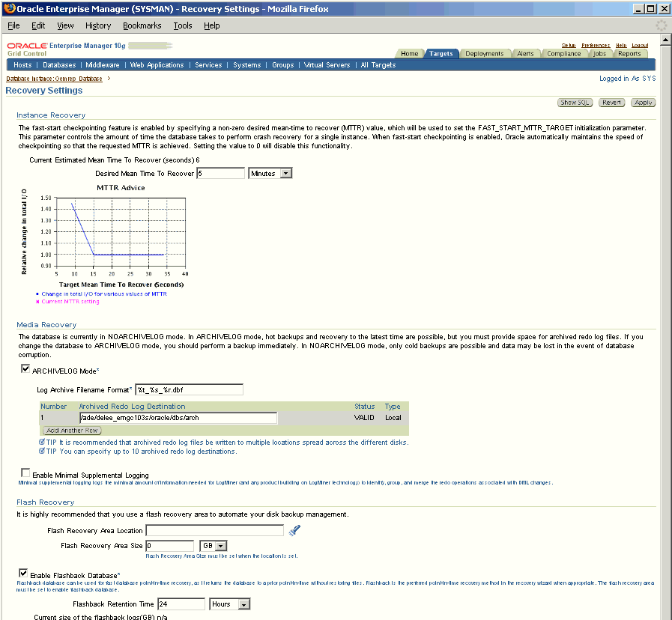
Task: Click the Archived Redo Log Destination field
Action: click(178, 418)
